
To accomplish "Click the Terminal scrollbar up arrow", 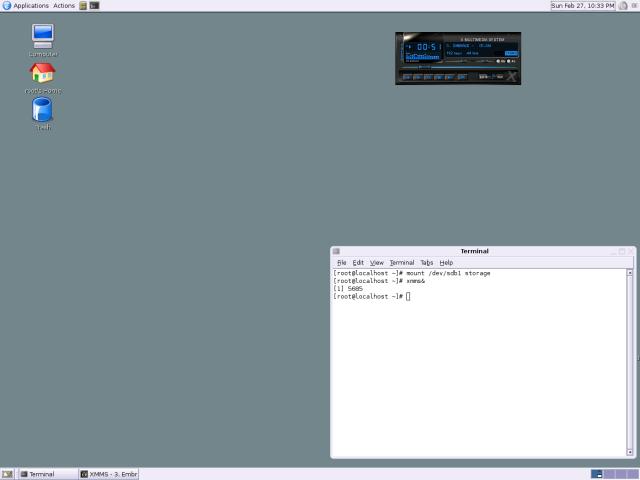I will pos(629,272).
